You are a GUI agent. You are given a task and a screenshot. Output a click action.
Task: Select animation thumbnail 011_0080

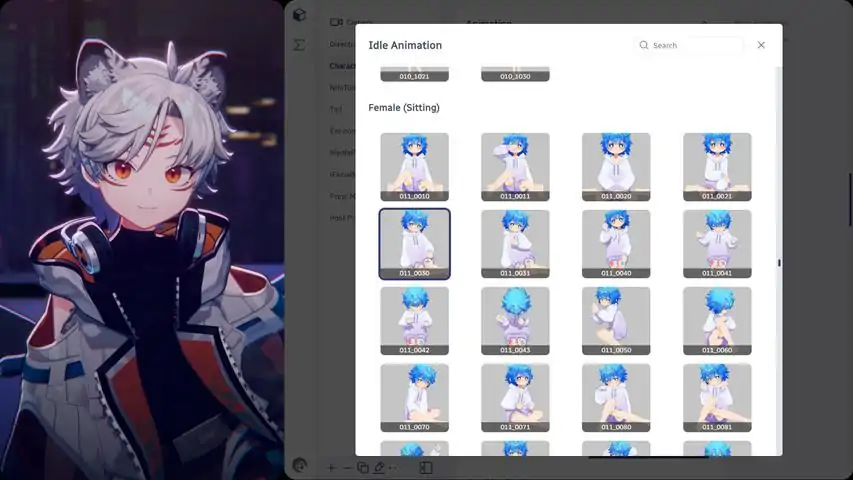click(x=616, y=398)
